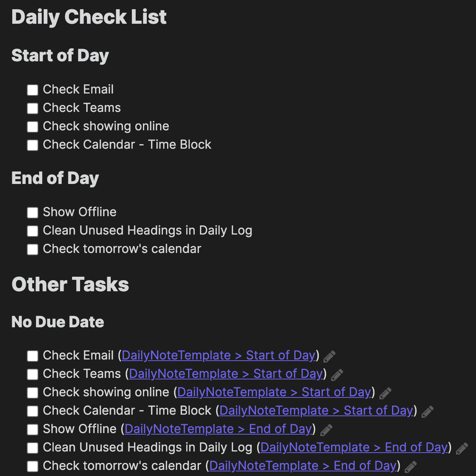Click edit pencil for Check tomorrow's calendar
The image size is (476, 476).
(x=411, y=466)
